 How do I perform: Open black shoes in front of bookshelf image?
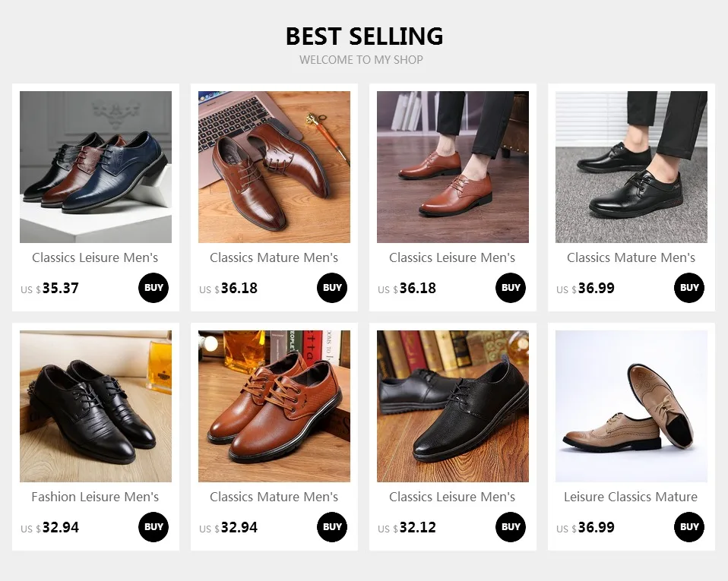[453, 406]
